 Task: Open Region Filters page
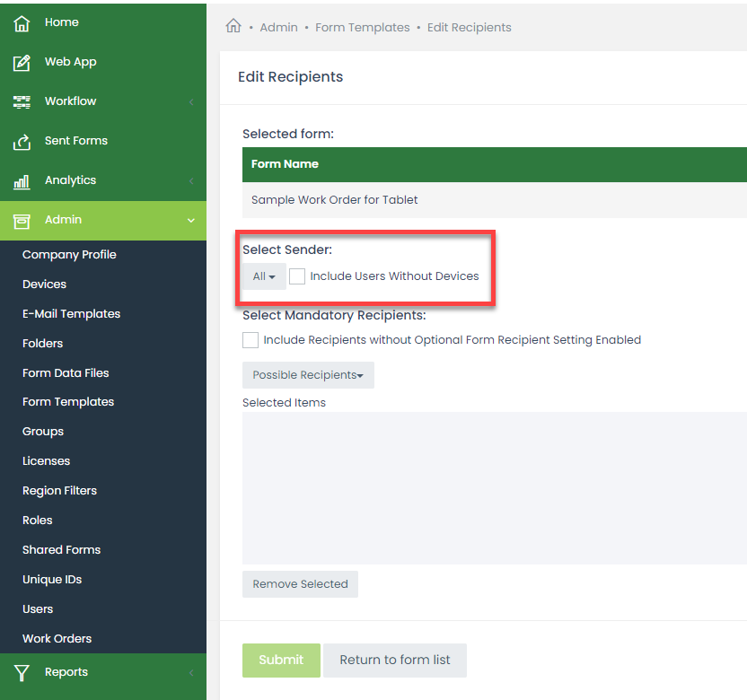click(59, 491)
